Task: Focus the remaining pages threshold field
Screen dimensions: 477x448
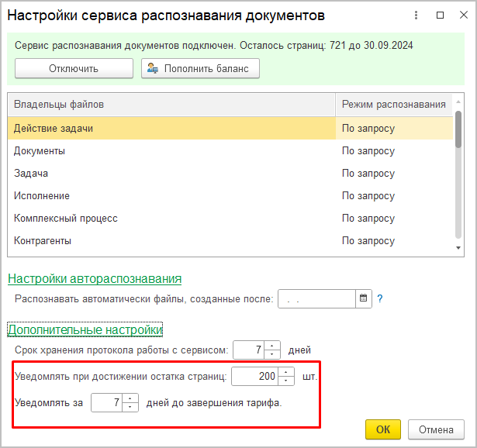Action: [x=255, y=376]
